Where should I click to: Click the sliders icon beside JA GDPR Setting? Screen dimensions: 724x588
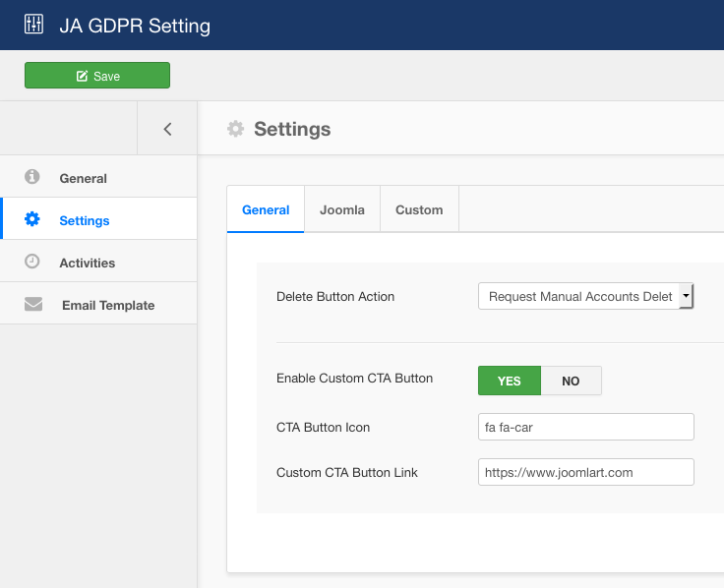pyautogui.click(x=33, y=25)
